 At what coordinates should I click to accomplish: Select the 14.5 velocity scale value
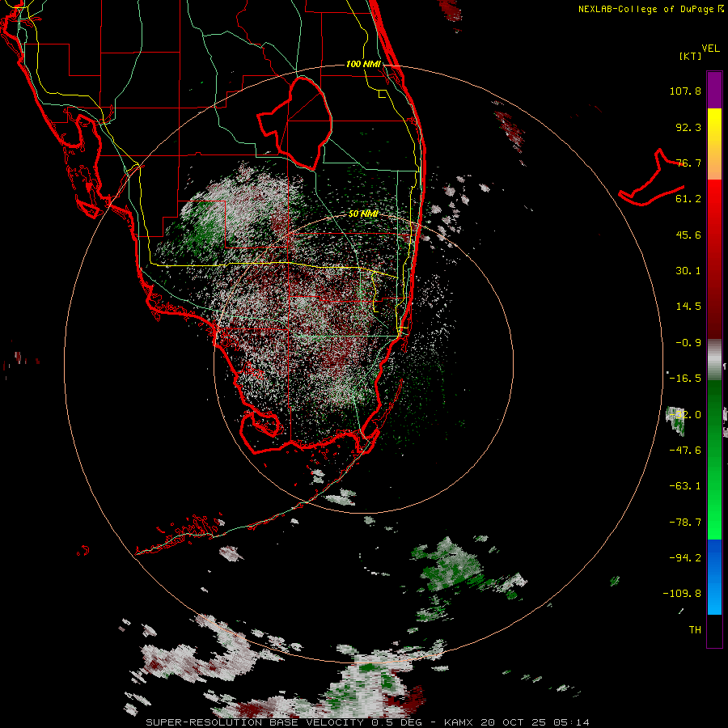point(688,307)
